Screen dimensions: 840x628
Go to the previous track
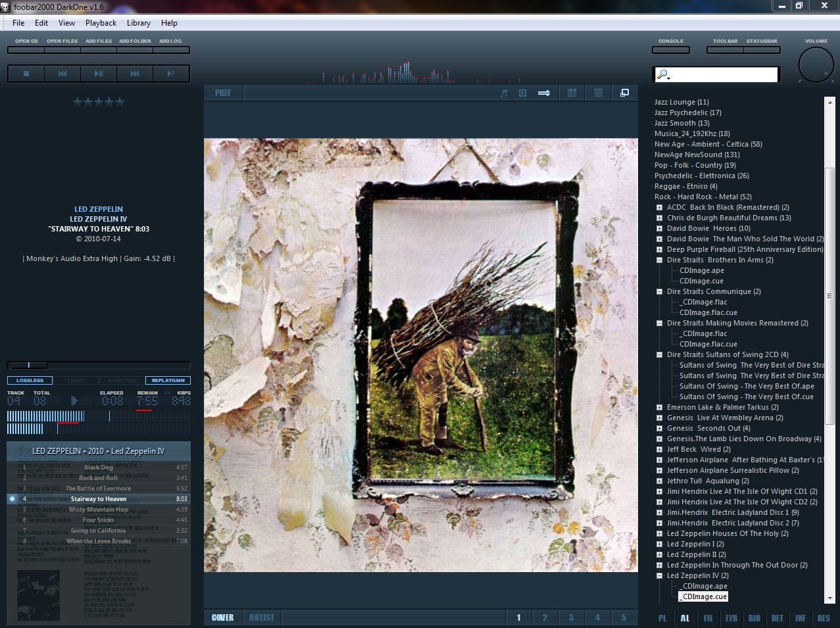[62, 74]
